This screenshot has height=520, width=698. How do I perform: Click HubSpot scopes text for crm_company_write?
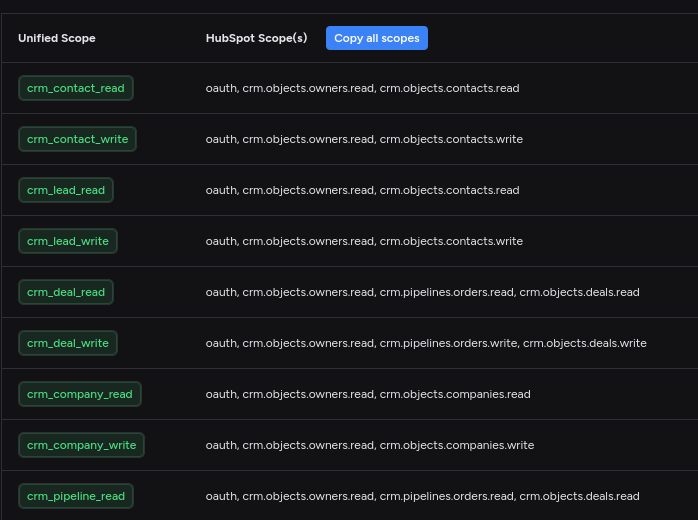(x=370, y=445)
